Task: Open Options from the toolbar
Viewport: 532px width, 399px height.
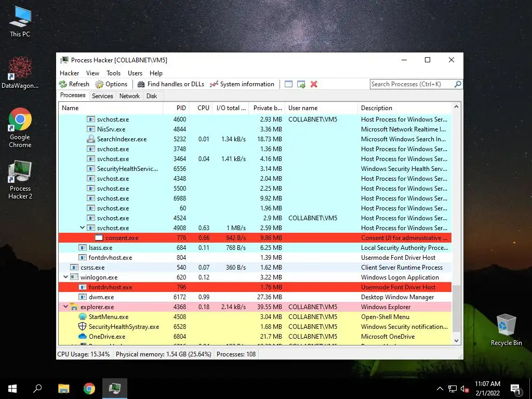Action: point(111,84)
